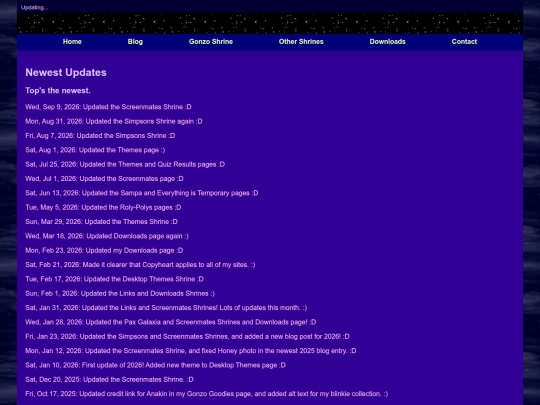Click the 'Top's the newest.' subheading
The height and width of the screenshot is (405, 540).
pyautogui.click(x=58, y=91)
